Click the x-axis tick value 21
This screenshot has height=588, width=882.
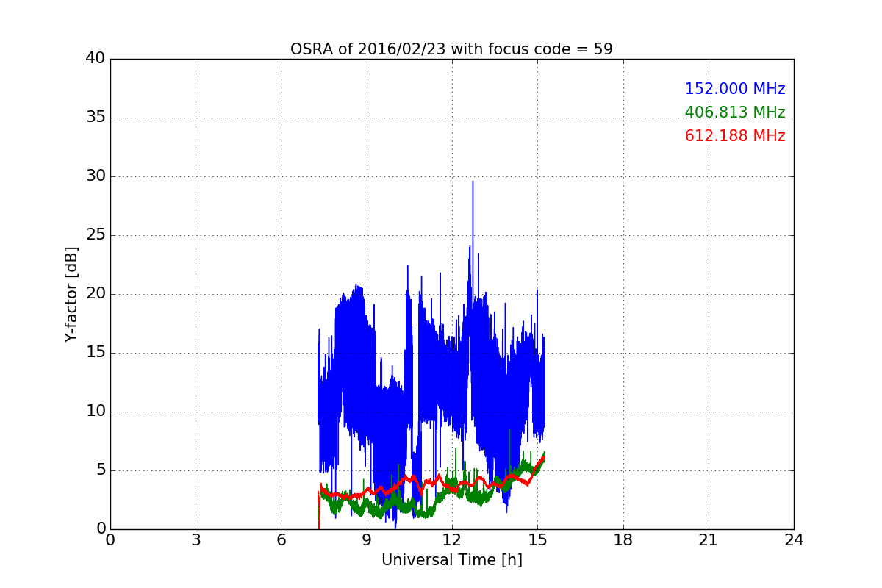coord(709,540)
